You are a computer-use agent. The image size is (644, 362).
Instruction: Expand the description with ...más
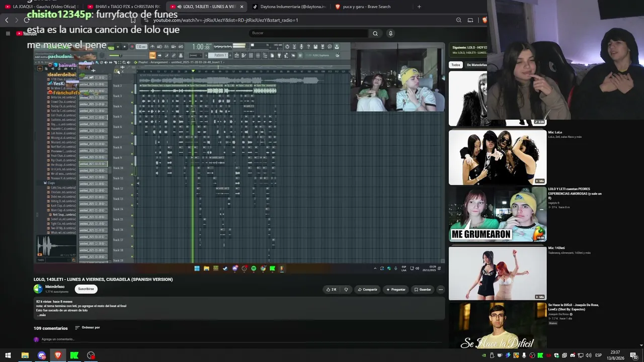(x=41, y=315)
